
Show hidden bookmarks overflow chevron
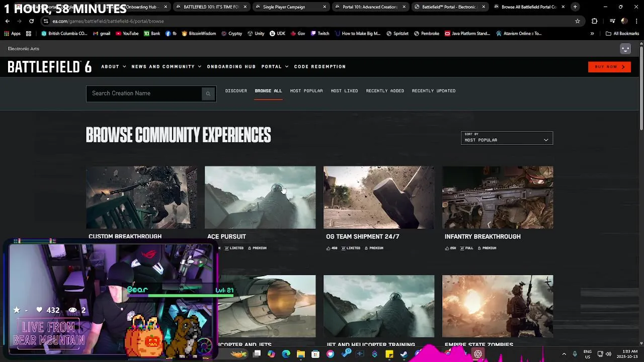pos(592,34)
